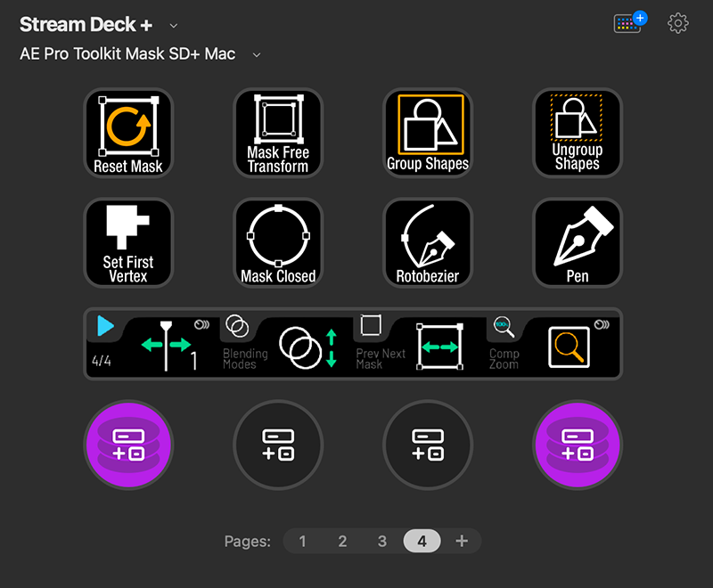
Task: Click the blue play arrow on touch strip
Action: point(105,326)
